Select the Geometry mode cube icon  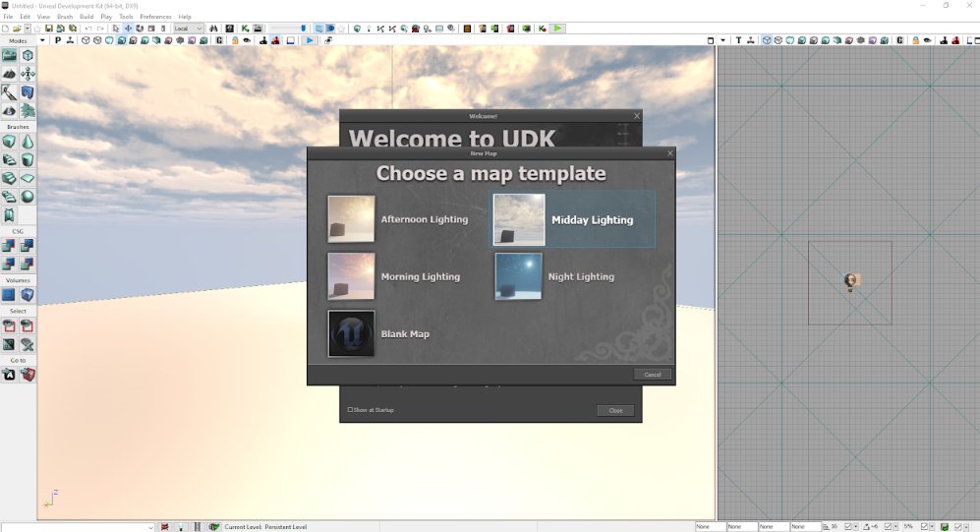coord(28,56)
